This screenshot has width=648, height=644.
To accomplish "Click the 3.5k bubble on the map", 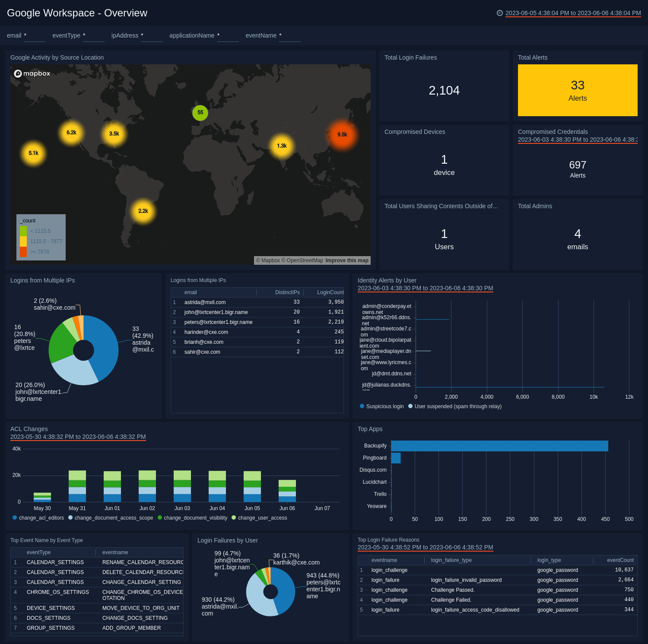I will pyautogui.click(x=114, y=134).
